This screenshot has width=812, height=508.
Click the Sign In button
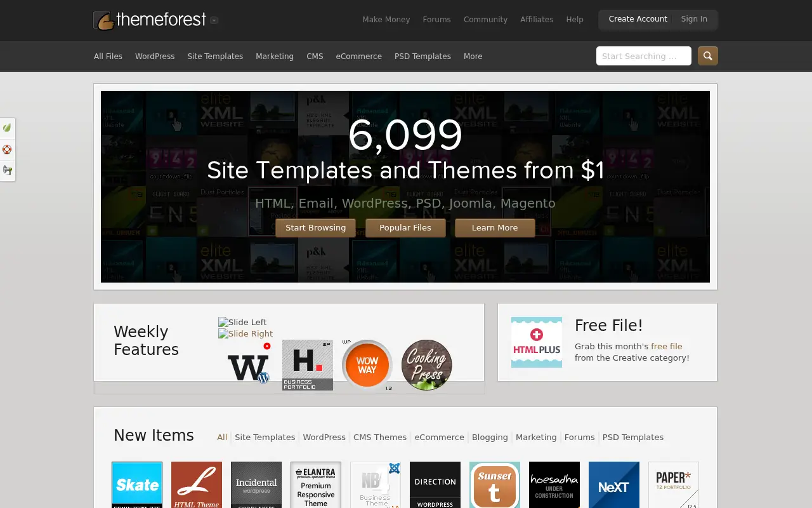pyautogui.click(x=694, y=19)
